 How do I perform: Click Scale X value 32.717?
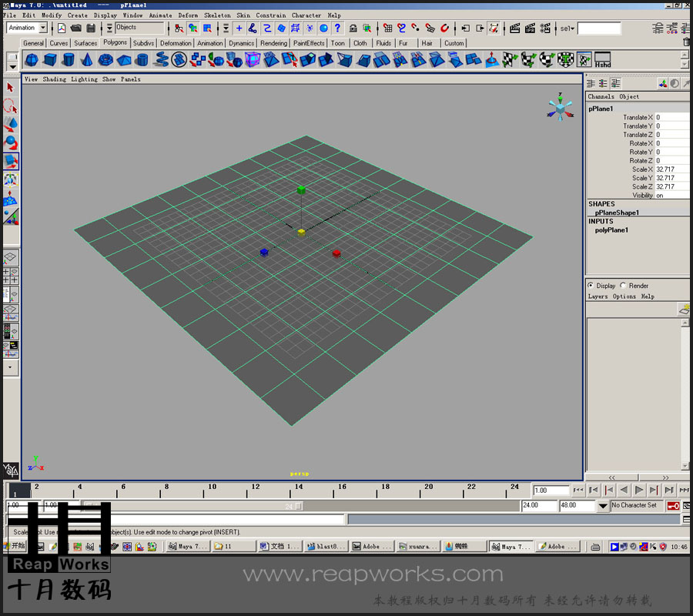coord(672,169)
